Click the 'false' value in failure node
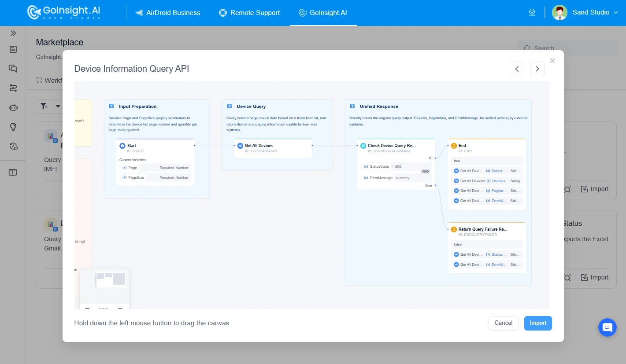The width and height of the screenshot is (626, 364). tap(487, 244)
